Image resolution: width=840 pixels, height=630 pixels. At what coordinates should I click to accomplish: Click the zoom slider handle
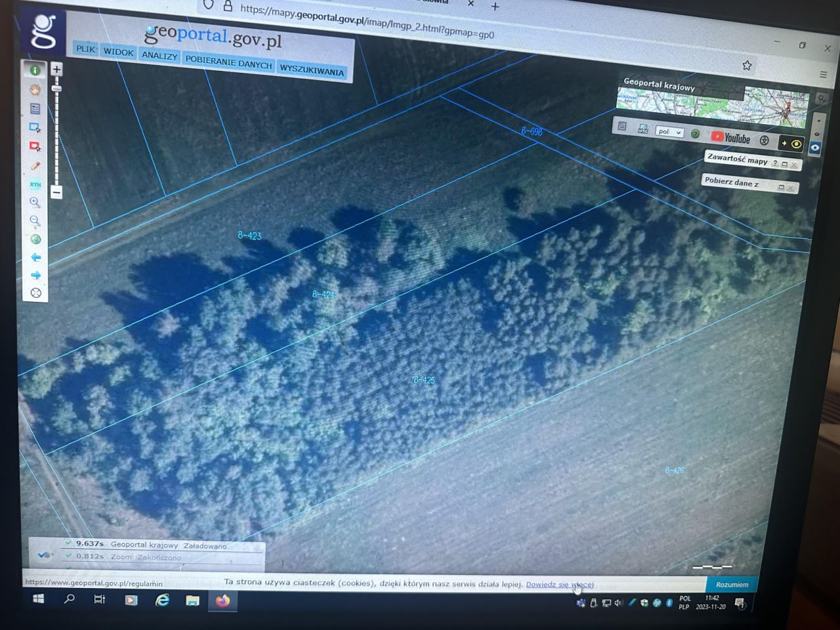point(56,88)
